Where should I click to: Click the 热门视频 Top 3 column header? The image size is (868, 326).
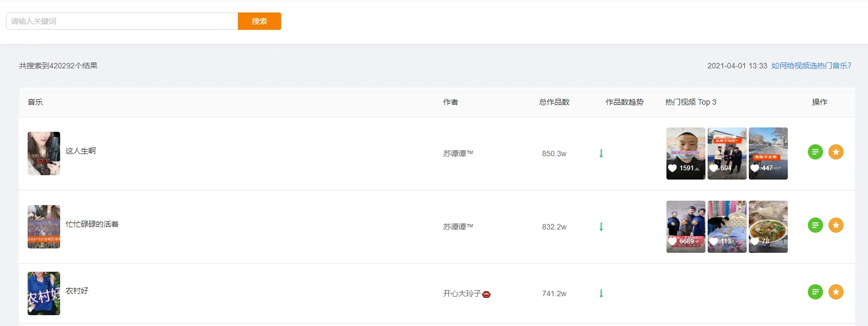[x=691, y=102]
